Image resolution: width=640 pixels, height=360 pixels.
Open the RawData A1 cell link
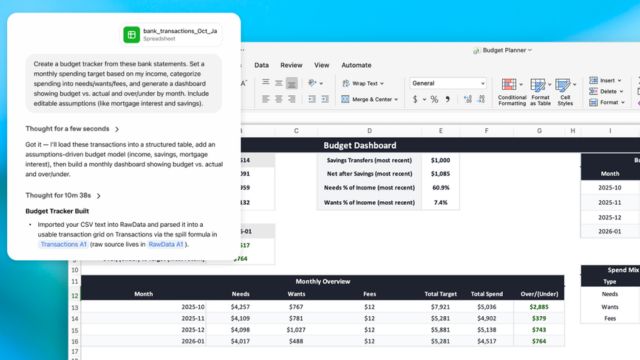click(166, 244)
